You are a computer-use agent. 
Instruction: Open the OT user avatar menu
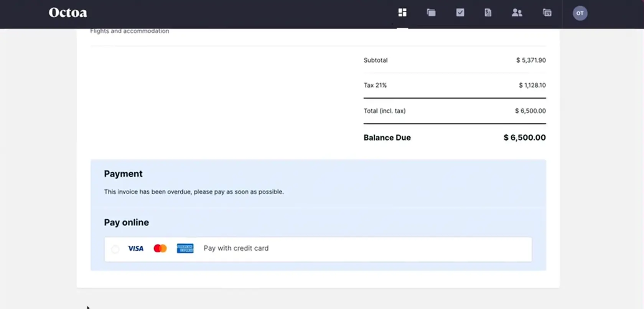580,13
